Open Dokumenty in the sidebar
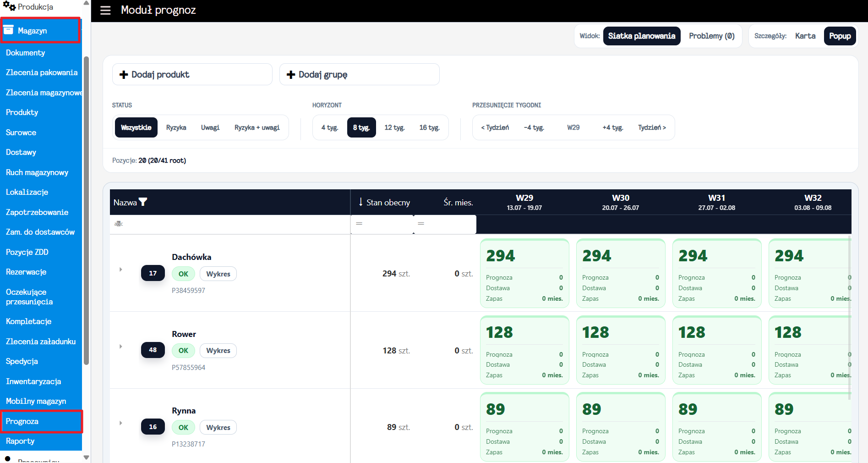The height and width of the screenshot is (463, 868). tap(26, 53)
